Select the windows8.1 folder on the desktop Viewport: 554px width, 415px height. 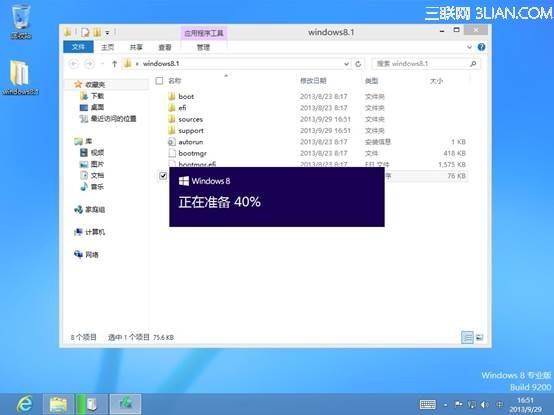20,77
